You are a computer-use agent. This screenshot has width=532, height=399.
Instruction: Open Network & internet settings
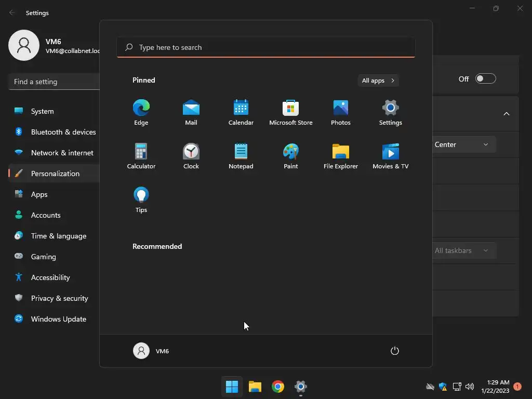[x=54, y=153]
